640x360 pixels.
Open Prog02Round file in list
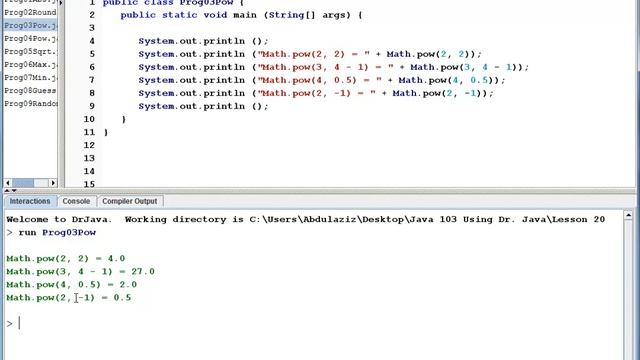click(30, 12)
